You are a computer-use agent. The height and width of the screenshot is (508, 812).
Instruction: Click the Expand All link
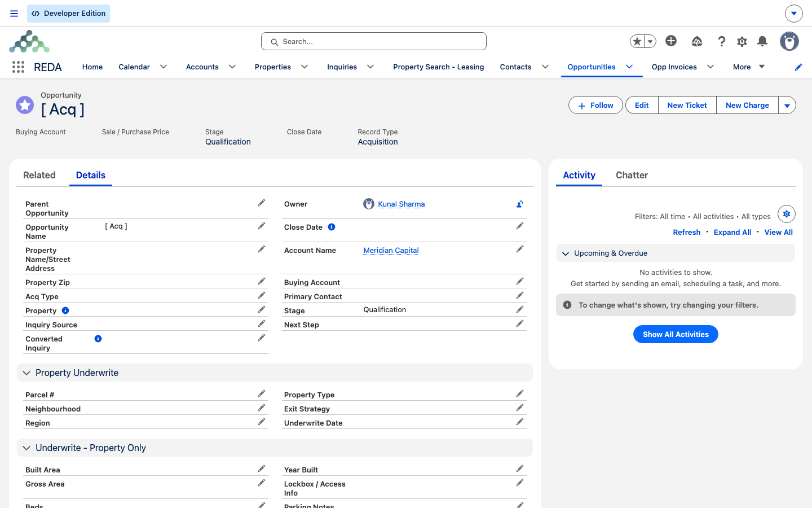pyautogui.click(x=732, y=232)
